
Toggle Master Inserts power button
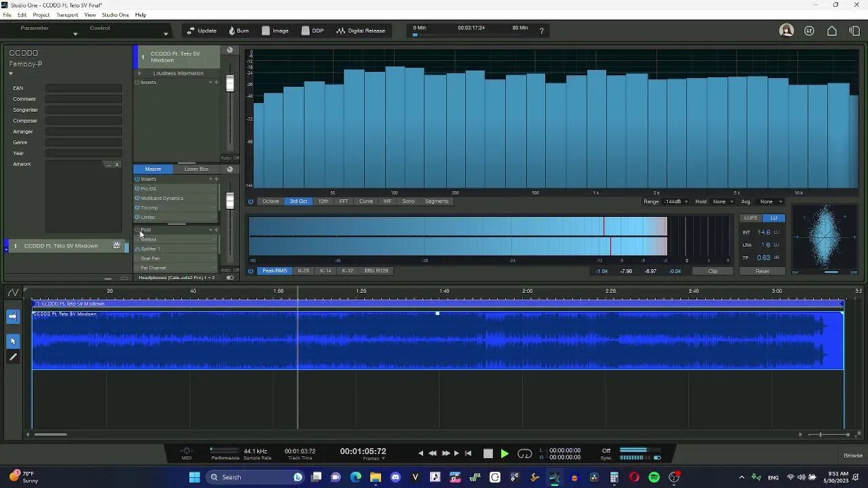pos(137,179)
